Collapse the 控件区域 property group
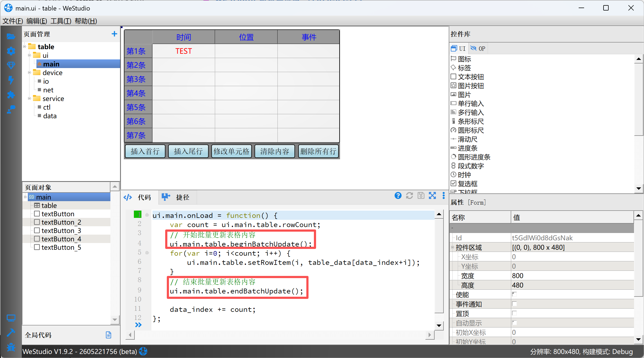The width and height of the screenshot is (644, 358). click(x=453, y=247)
